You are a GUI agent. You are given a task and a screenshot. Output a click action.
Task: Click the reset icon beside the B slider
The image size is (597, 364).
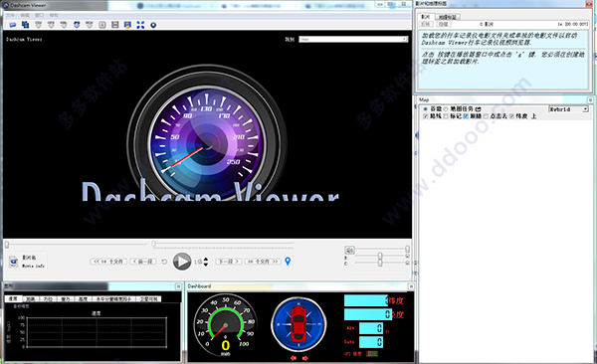click(x=407, y=257)
